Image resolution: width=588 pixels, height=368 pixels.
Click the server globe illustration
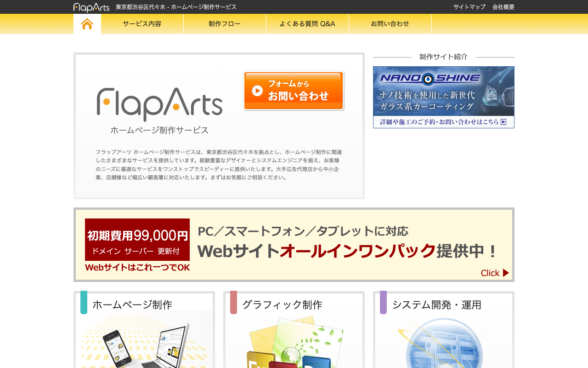tap(444, 343)
